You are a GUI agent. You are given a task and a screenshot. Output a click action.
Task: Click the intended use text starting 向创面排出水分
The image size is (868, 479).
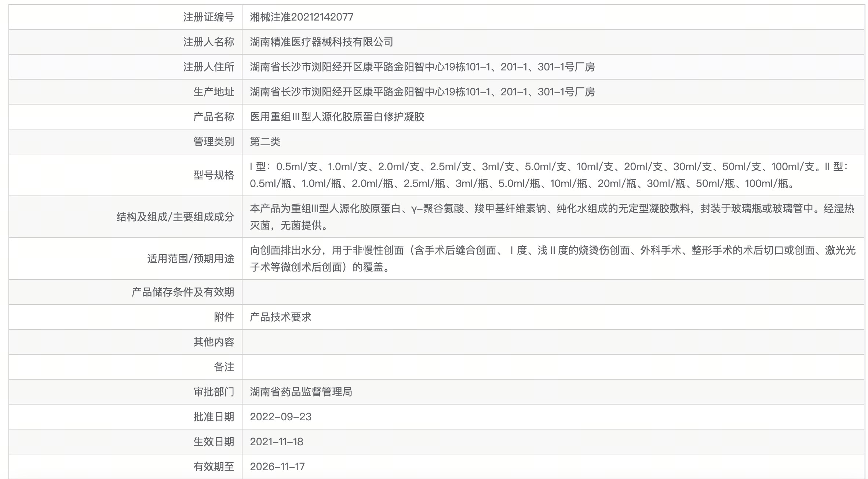[553, 259]
